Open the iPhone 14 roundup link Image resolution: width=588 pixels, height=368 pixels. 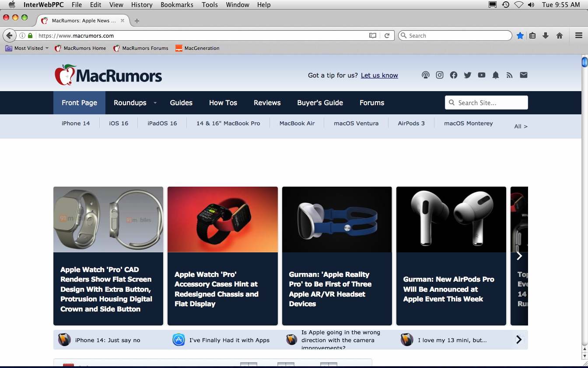click(76, 123)
